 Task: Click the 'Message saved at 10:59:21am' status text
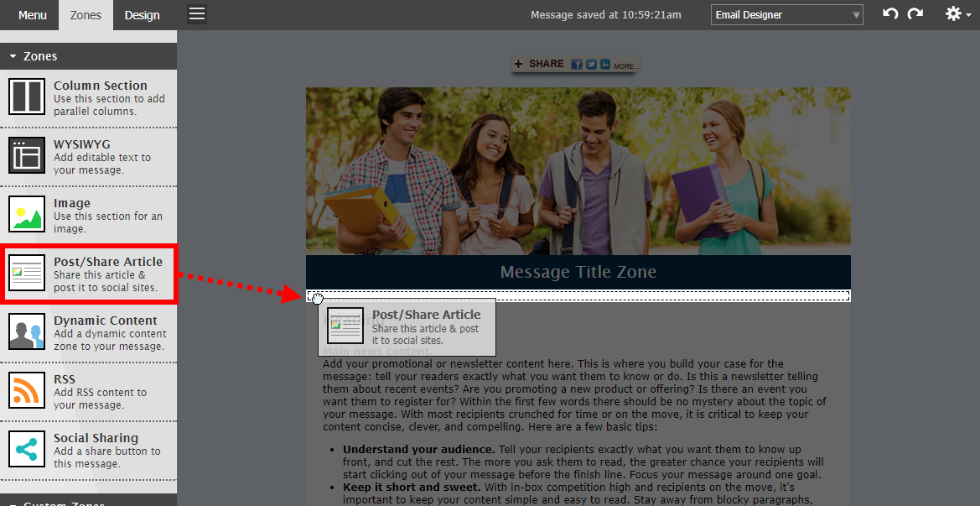[x=606, y=15]
